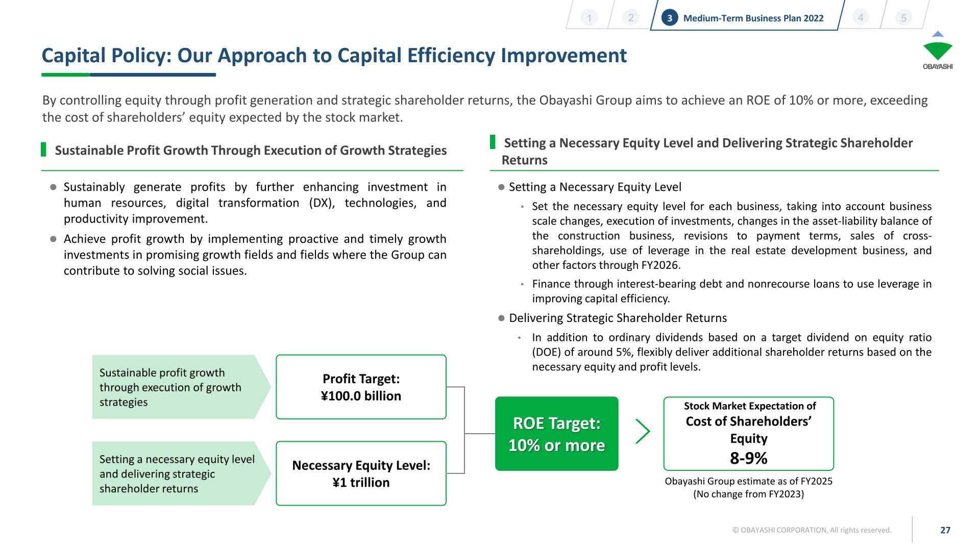The width and height of the screenshot is (980, 551).
Task: Click the bullet 'Setting a Necessary Equity Level'
Action: [x=595, y=187]
